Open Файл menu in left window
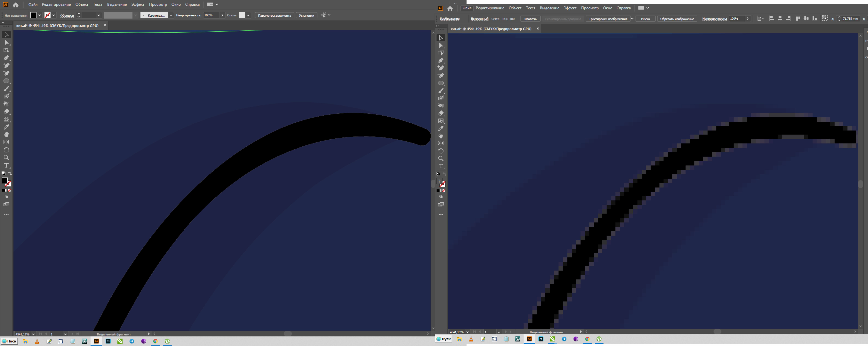The image size is (868, 346). [x=33, y=4]
